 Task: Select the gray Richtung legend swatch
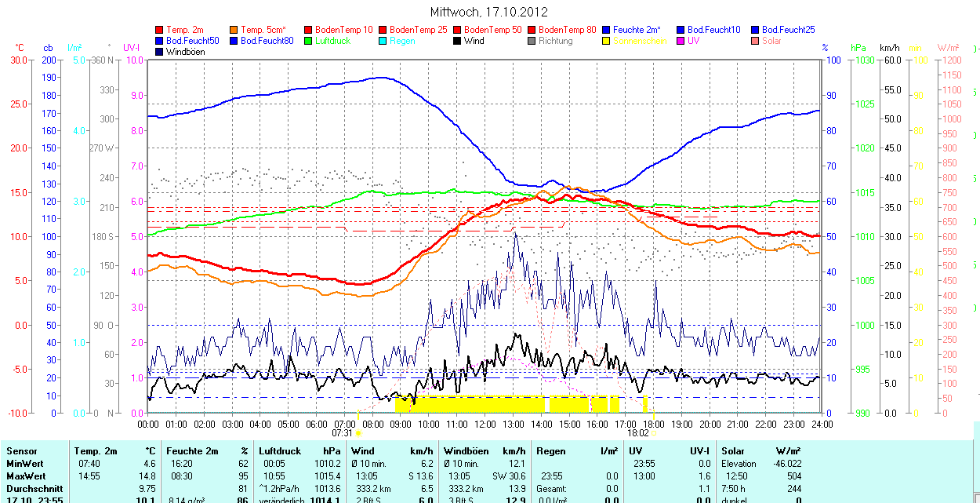[532, 41]
